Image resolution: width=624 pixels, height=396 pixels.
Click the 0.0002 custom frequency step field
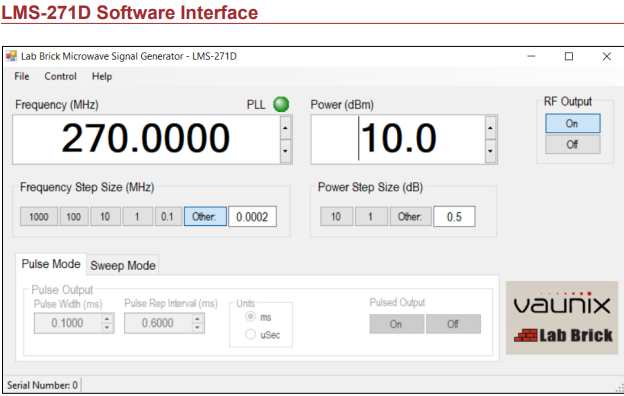click(252, 217)
